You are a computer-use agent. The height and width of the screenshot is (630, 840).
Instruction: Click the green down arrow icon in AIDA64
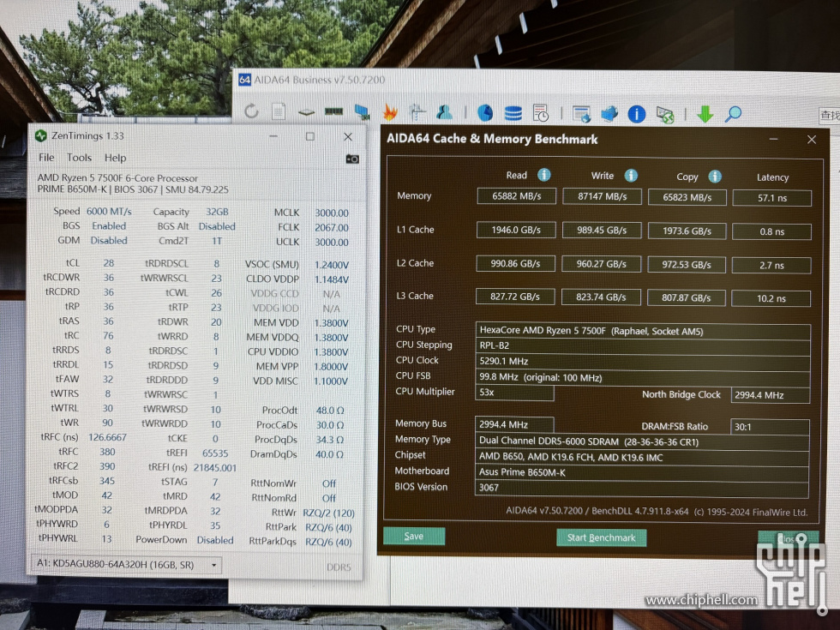(705, 114)
